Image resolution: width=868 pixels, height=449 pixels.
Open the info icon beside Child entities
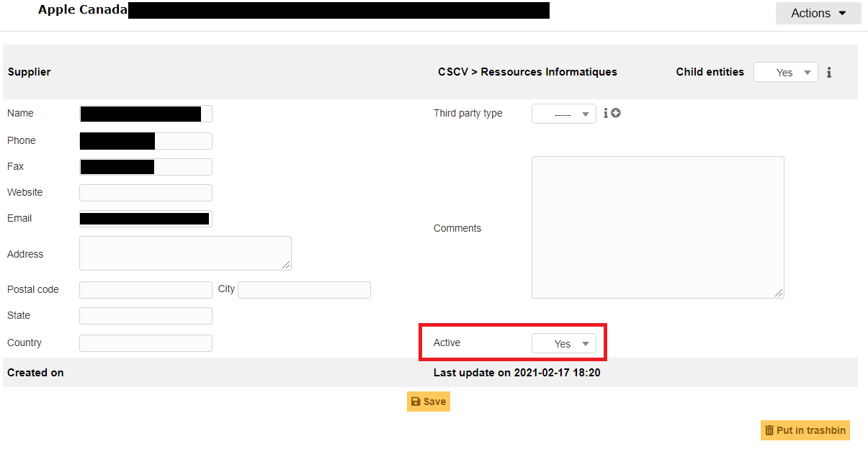tap(829, 72)
